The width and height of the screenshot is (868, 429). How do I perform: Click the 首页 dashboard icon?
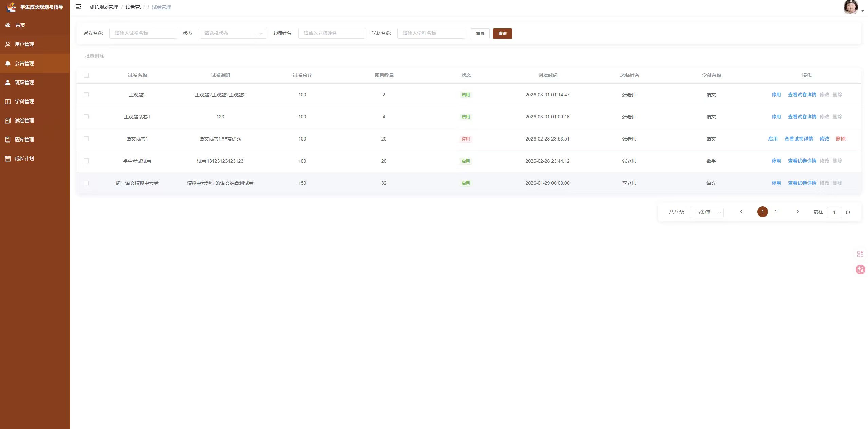click(8, 25)
